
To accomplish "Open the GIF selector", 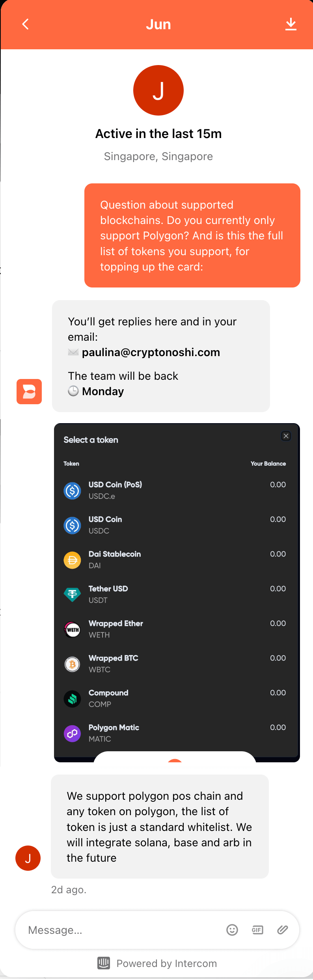I will click(257, 930).
